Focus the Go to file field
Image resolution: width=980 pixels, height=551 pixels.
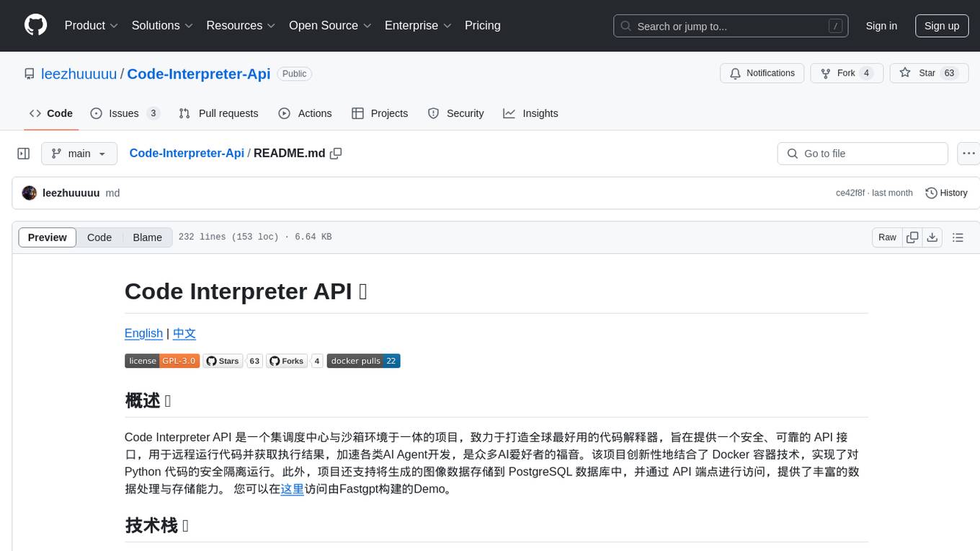pyautogui.click(x=863, y=154)
